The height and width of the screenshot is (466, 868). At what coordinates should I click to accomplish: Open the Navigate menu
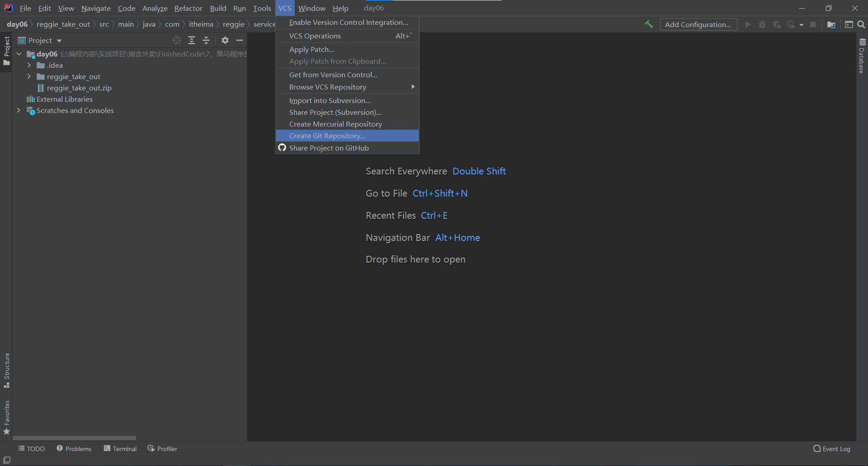point(96,8)
